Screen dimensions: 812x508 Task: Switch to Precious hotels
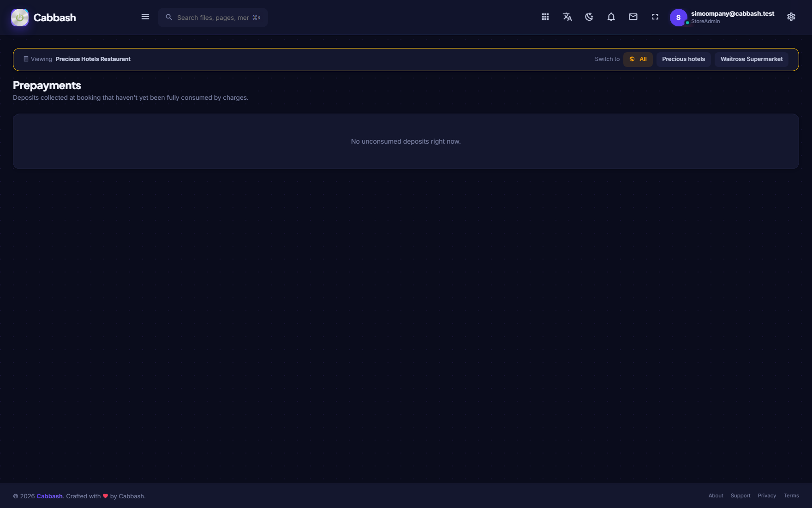click(x=684, y=59)
